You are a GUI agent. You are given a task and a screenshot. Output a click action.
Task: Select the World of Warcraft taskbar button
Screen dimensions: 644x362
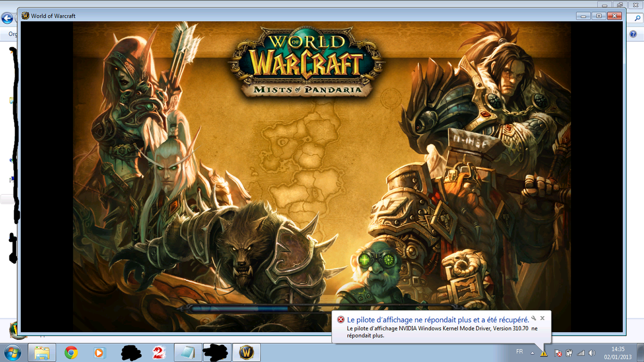(246, 352)
